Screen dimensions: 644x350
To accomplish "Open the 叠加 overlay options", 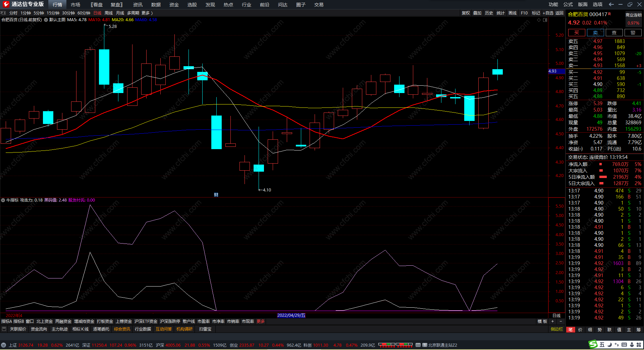I will (x=477, y=13).
